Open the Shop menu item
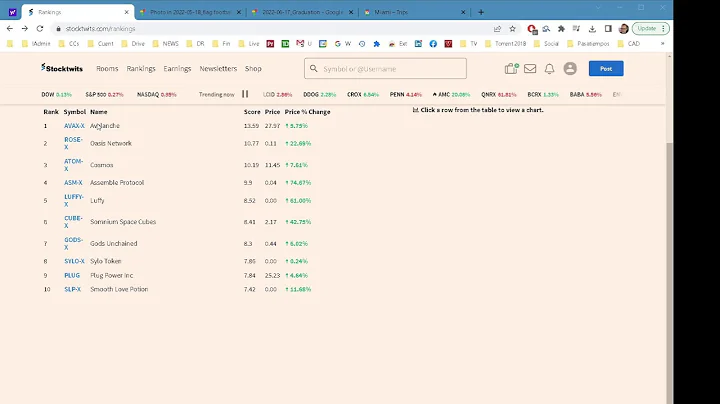720x404 pixels. (253, 68)
